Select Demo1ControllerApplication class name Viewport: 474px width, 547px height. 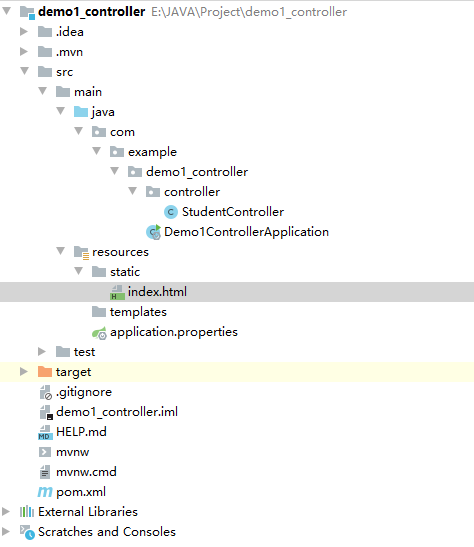[x=246, y=232]
